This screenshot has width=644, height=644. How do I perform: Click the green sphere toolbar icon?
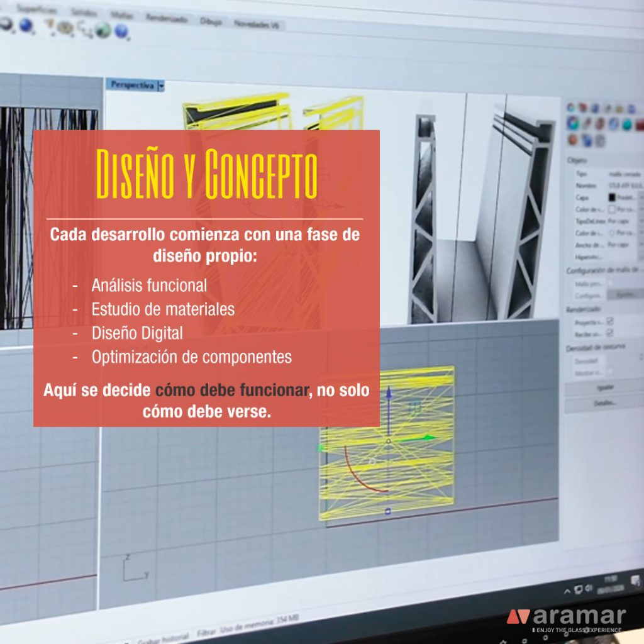103,30
